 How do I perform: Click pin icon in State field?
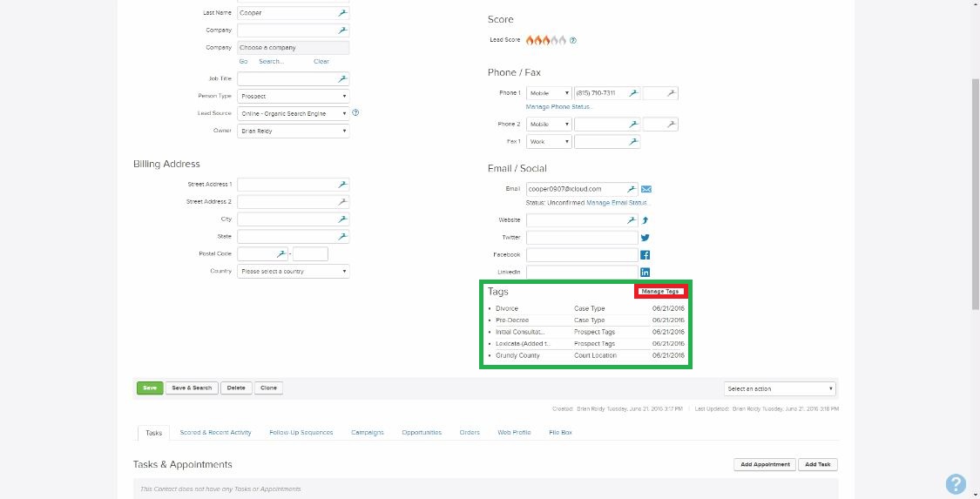point(342,237)
